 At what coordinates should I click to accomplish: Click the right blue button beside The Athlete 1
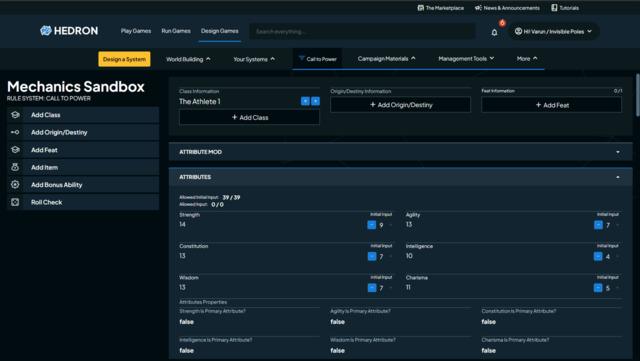(x=316, y=101)
